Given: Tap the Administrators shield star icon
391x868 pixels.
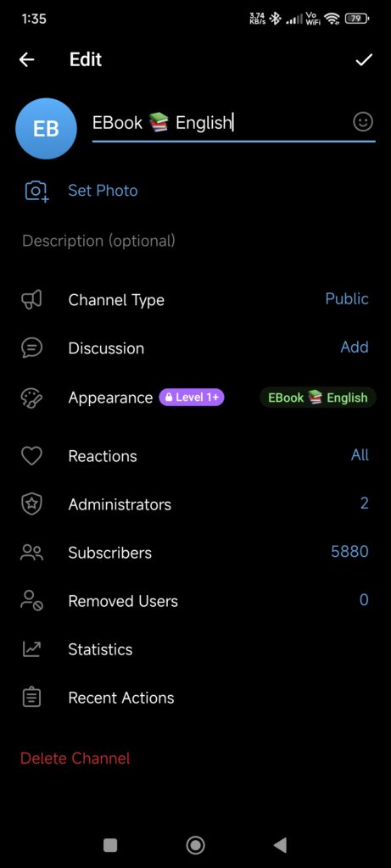Looking at the screenshot, I should [x=31, y=504].
